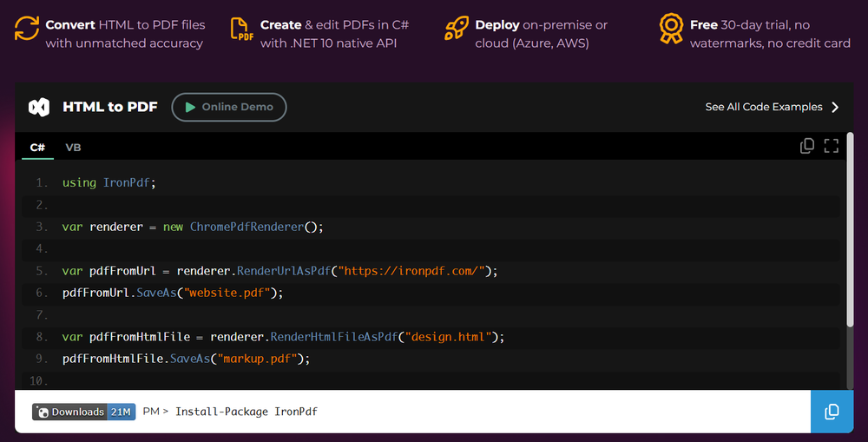The image size is (868, 442).
Task: Switch to the VB code tab
Action: coord(73,148)
